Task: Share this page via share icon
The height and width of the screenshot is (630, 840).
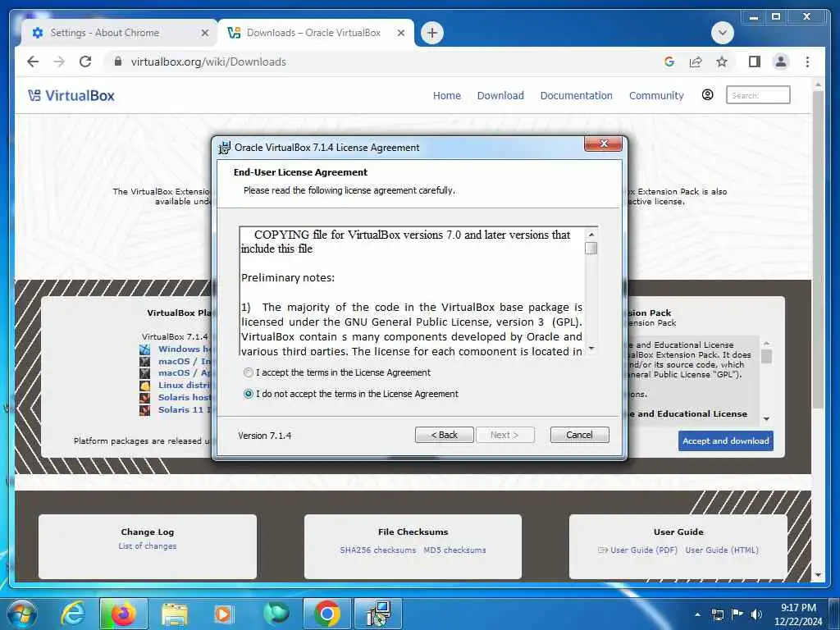Action: 696,62
